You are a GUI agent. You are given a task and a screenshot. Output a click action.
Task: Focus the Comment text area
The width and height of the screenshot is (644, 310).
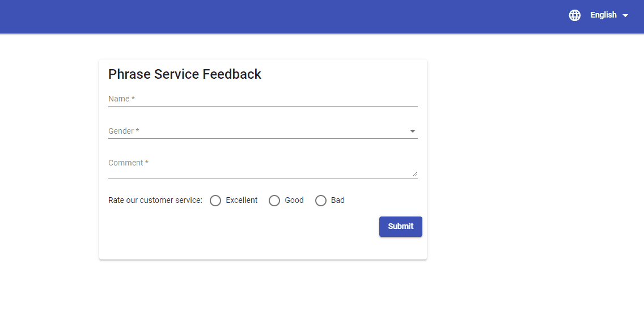[263, 167]
